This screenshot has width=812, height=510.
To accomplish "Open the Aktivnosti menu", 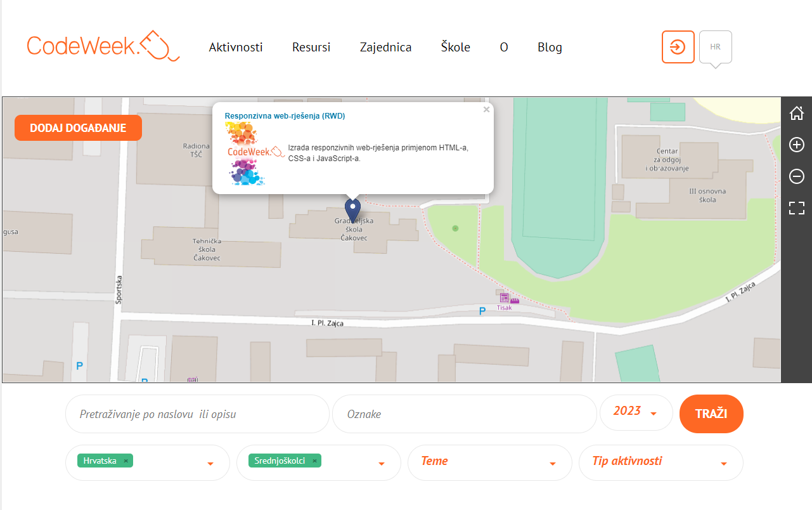I will coord(236,48).
